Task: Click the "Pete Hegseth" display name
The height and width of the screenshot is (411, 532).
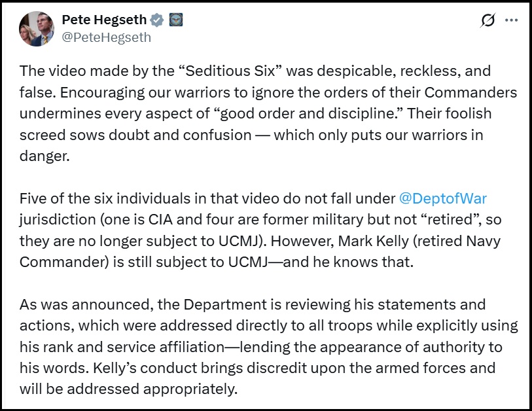Action: click(104, 20)
